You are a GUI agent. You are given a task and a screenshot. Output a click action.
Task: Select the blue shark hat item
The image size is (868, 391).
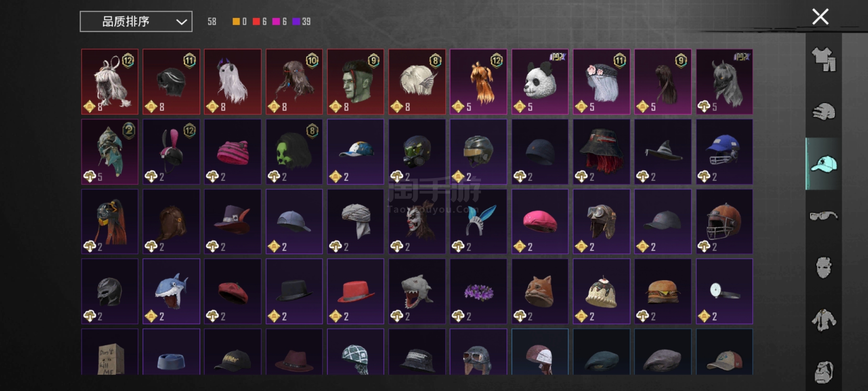click(171, 291)
